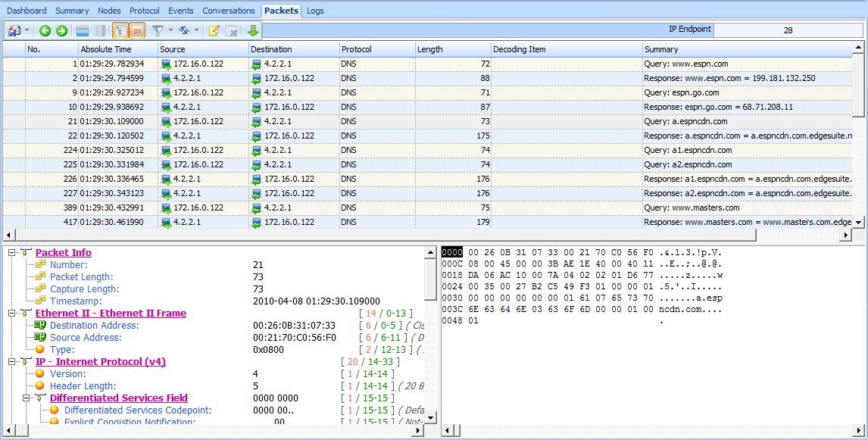Screen dimensions: 868x440
Task: Click the delete note icon with X
Action: coord(233,31)
